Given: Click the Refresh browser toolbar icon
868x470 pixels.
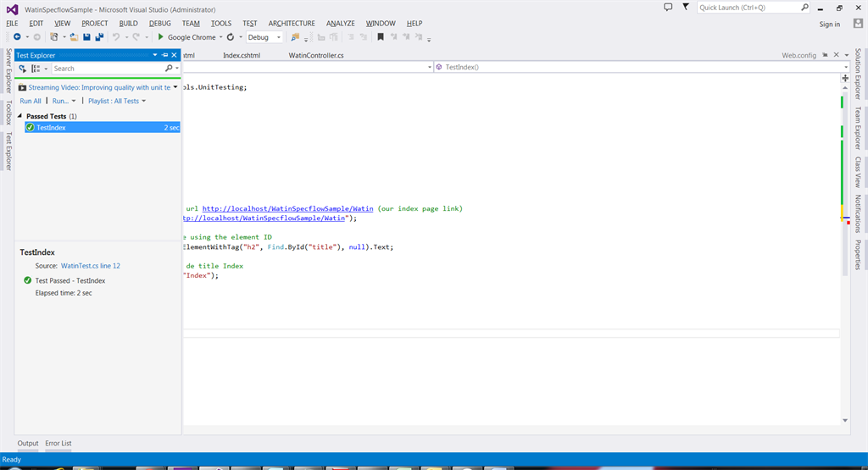Looking at the screenshot, I should (x=231, y=37).
